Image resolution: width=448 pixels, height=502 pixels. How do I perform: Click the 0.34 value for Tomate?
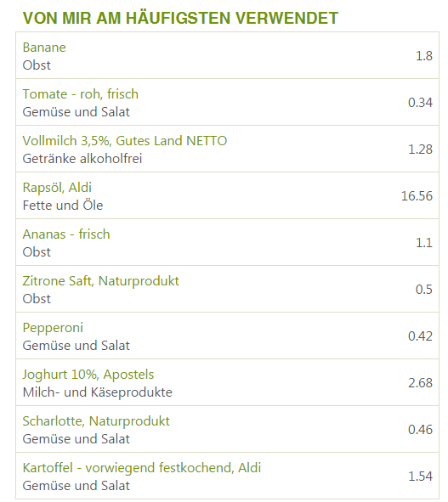(420, 103)
